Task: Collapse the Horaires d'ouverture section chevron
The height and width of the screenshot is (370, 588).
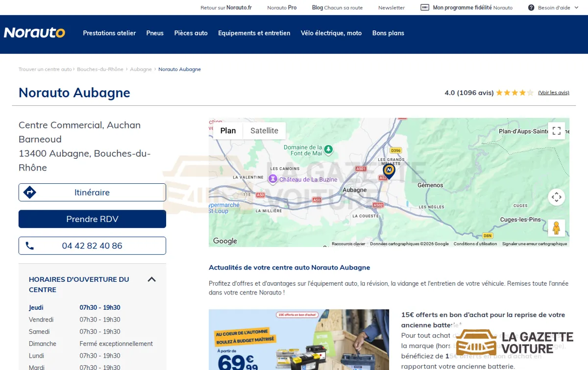Action: pyautogui.click(x=152, y=279)
